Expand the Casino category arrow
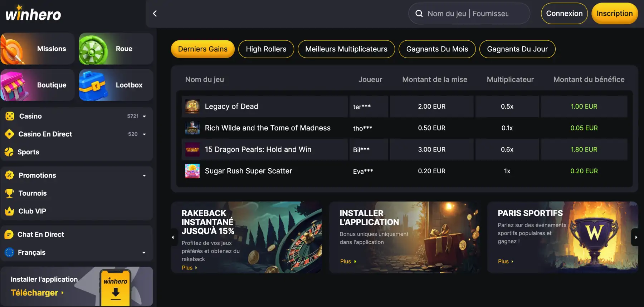644x307 pixels. (x=144, y=116)
